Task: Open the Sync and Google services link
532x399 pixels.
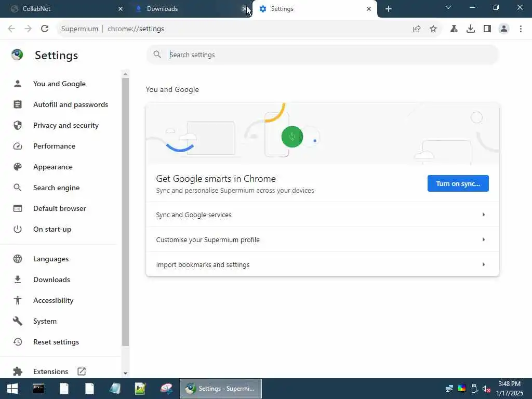Action: [x=322, y=215]
